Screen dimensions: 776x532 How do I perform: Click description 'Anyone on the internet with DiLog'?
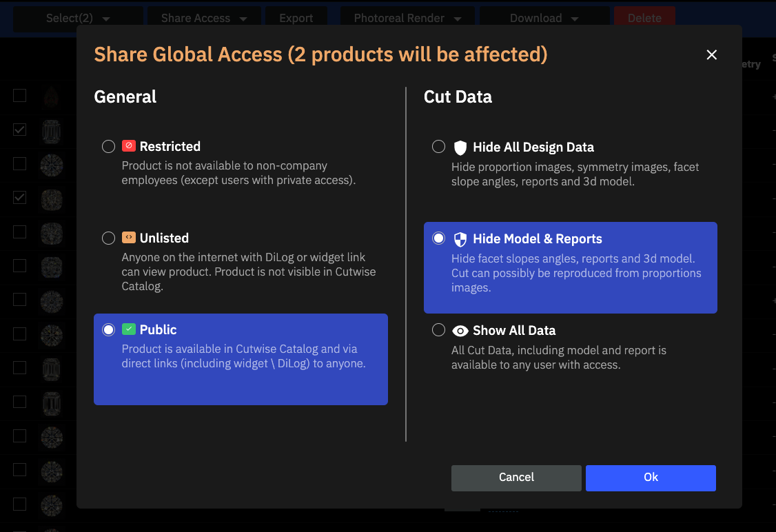pos(248,272)
